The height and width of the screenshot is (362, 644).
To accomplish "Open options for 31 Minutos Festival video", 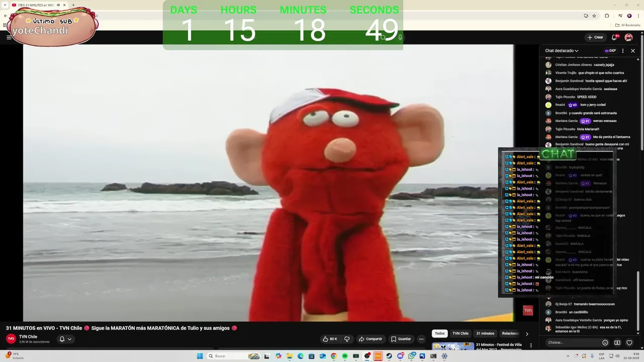I will pyautogui.click(x=531, y=345).
